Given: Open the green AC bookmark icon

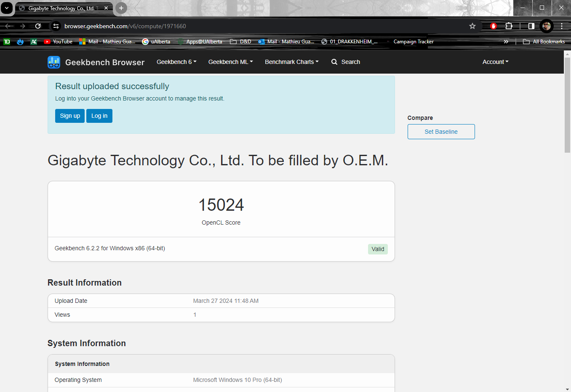Looking at the screenshot, I should 34,42.
